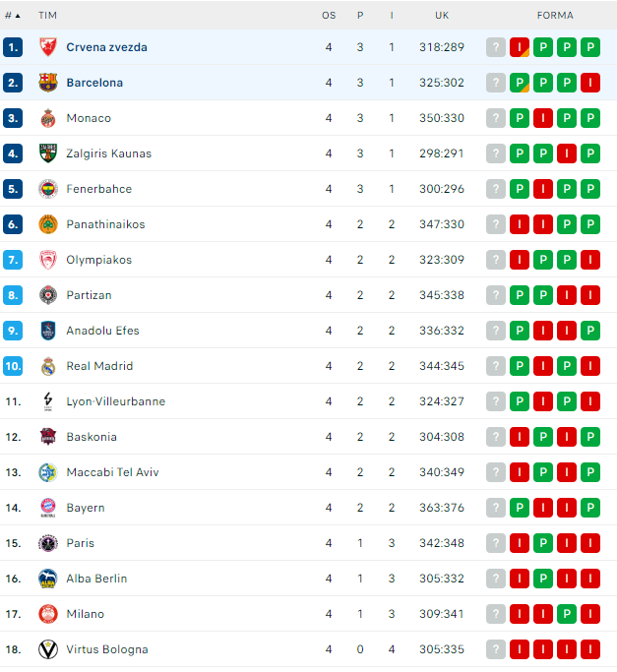Click the rank 10 position badge
Viewport: 617px width, 672px height.
13,366
